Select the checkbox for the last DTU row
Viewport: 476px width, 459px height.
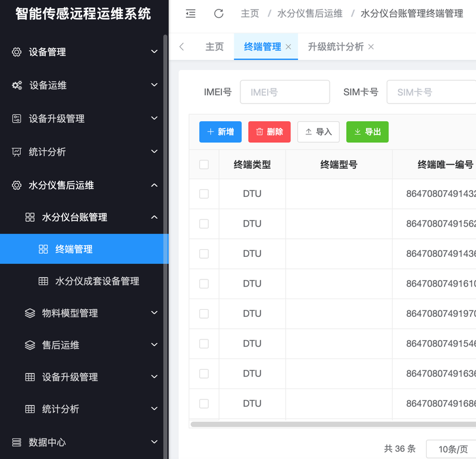coord(204,404)
